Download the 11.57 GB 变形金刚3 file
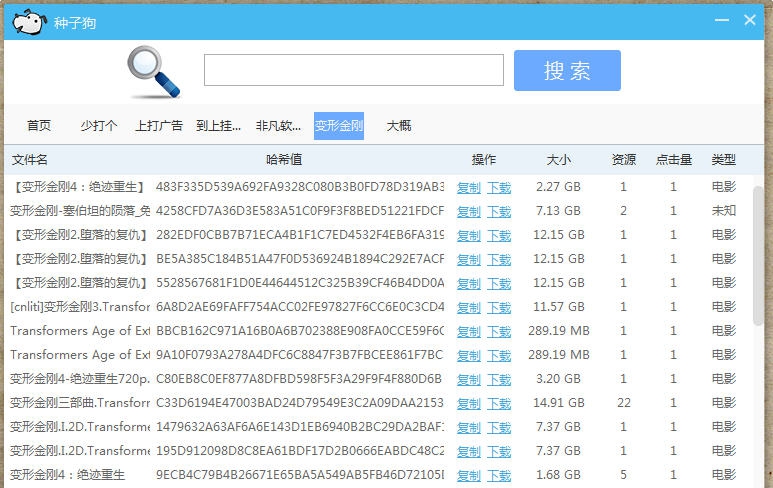This screenshot has width=773, height=488. [x=499, y=308]
